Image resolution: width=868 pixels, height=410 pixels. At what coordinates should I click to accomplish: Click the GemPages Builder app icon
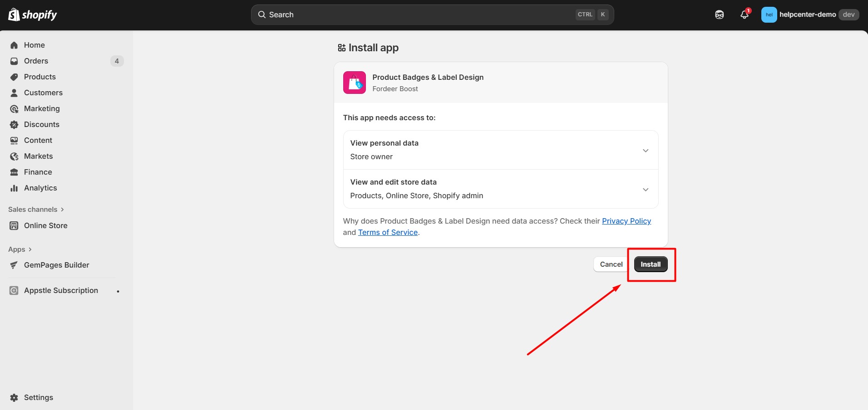[14, 265]
